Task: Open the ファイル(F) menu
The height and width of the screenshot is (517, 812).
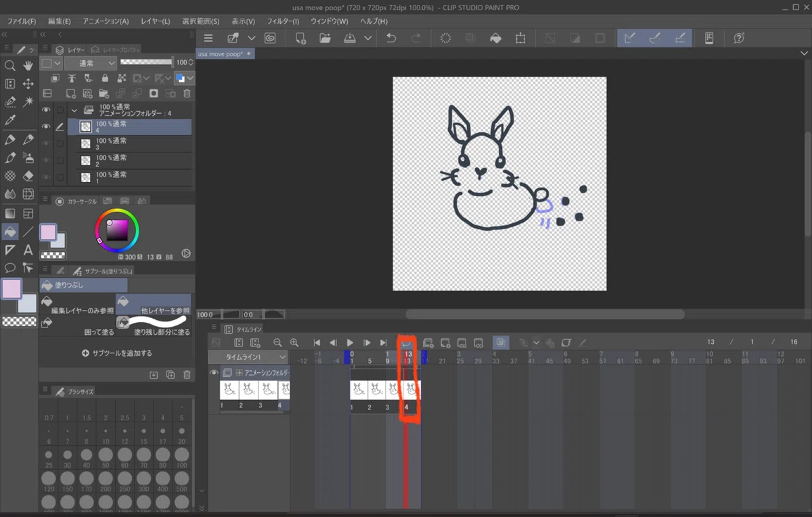Action: coord(22,21)
